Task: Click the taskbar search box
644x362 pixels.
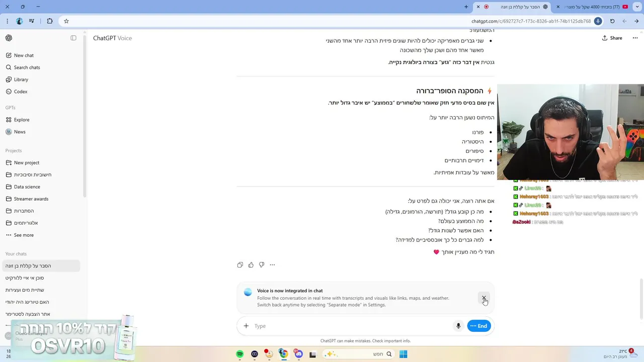Action: tap(359, 354)
